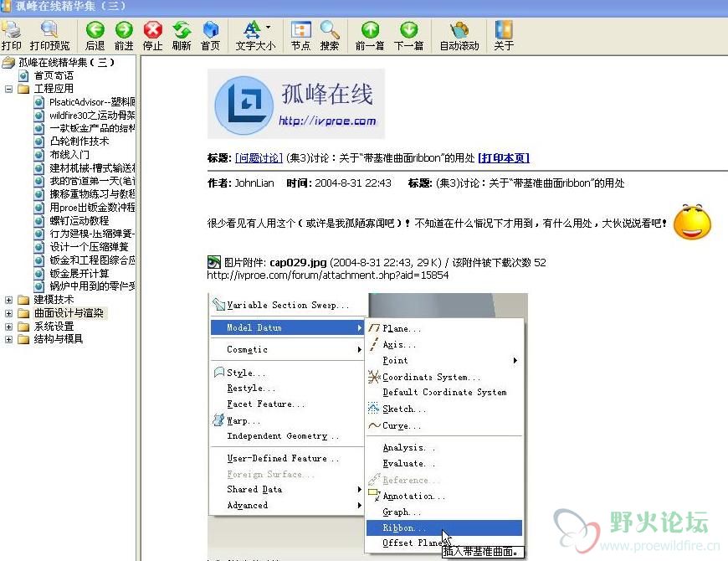Open the 设计一个压缩弹簧 article
The image size is (728, 561).
(89, 247)
